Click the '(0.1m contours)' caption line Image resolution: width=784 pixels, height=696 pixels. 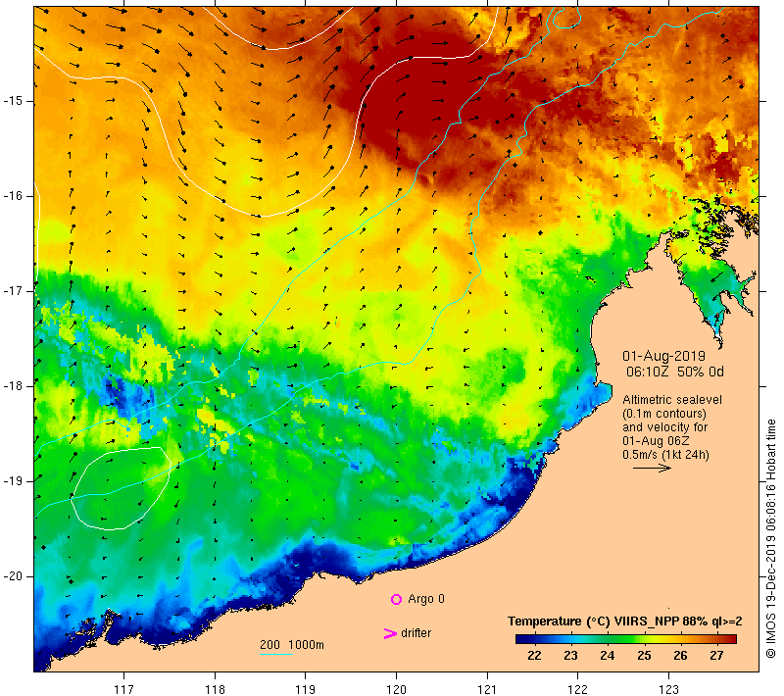tap(664, 414)
